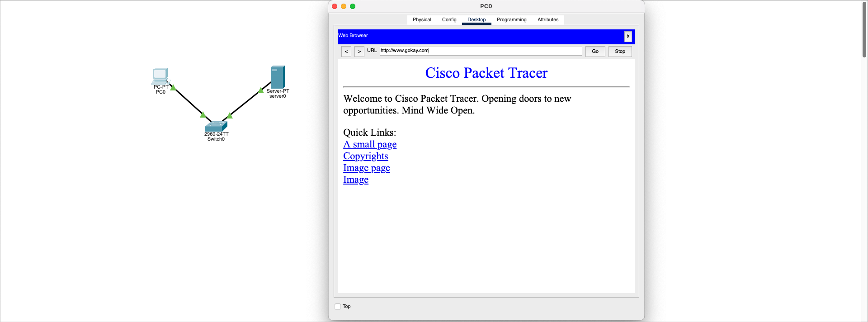Switch to the Desktop tab

pyautogui.click(x=476, y=20)
